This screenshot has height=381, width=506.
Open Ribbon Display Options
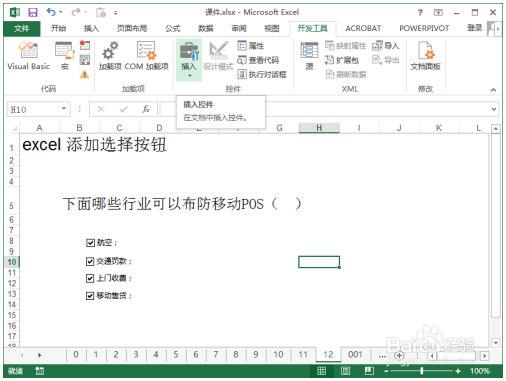[438, 13]
